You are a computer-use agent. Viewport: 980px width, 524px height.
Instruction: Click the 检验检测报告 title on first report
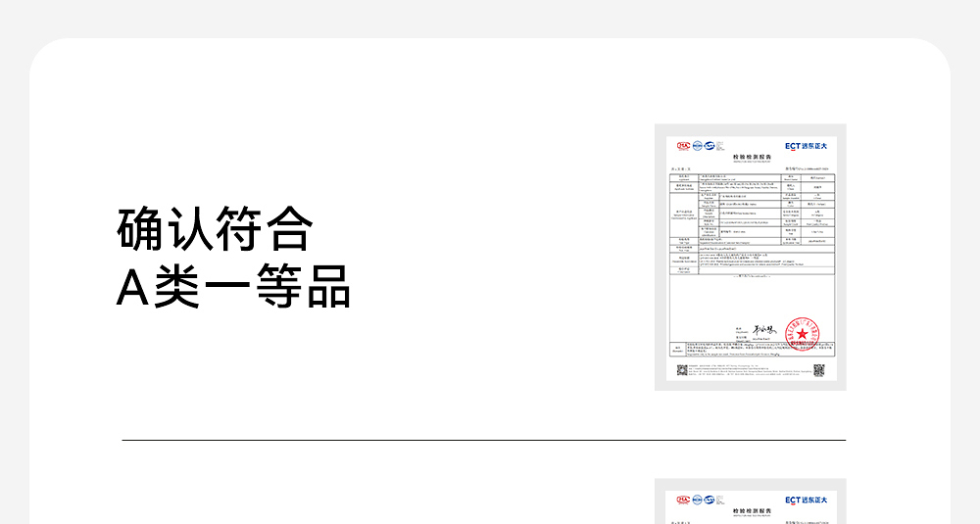(752, 156)
